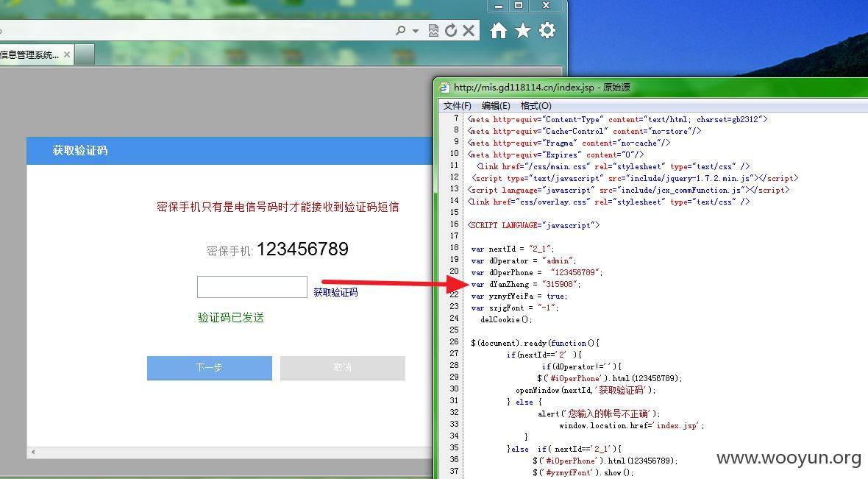Viewport: 868px width, 479px height.
Task: Click compatibility view icon in address bar
Action: pyautogui.click(x=433, y=30)
